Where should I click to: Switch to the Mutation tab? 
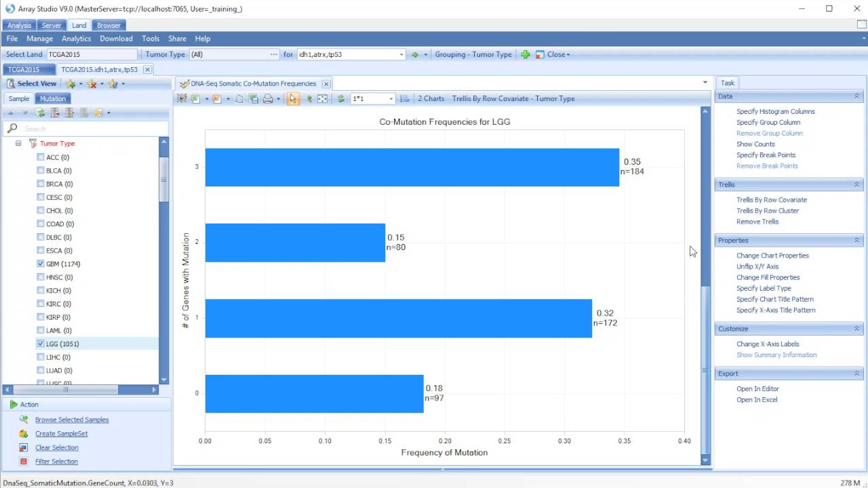[x=52, y=99]
